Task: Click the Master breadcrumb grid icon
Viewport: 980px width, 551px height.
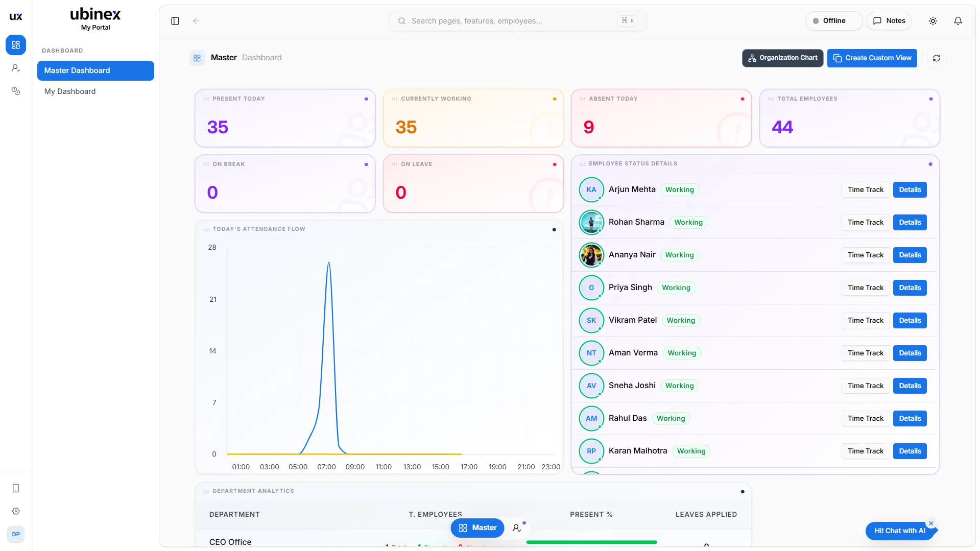Action: click(x=197, y=58)
